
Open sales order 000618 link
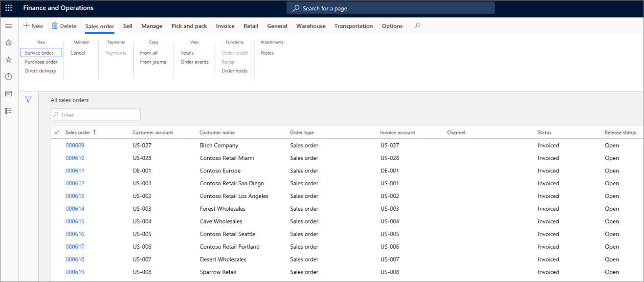pyautogui.click(x=75, y=260)
